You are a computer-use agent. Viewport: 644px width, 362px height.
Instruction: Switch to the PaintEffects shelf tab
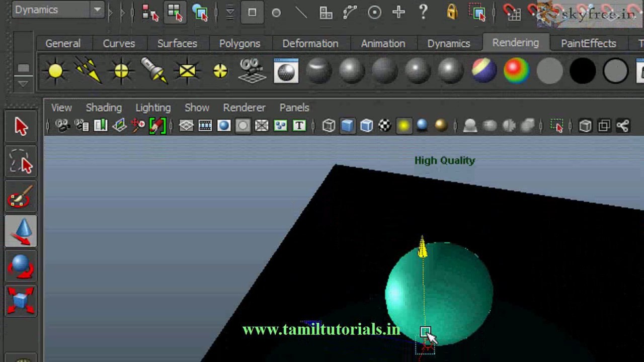coord(589,44)
